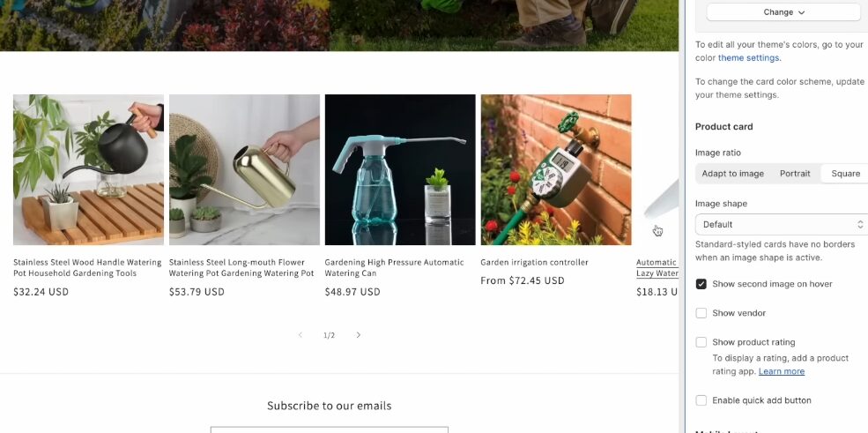Select Adapt to image ratio
Image resolution: width=868 pixels, height=433 pixels.
click(x=732, y=174)
